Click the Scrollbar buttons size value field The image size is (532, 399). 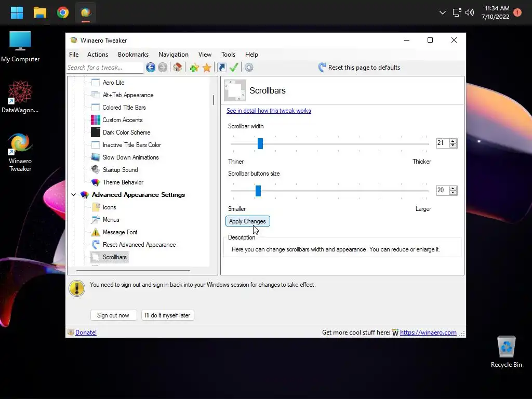(x=443, y=190)
